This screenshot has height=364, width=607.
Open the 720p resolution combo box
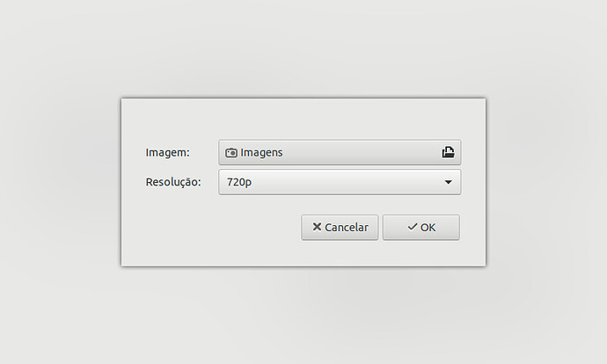click(340, 182)
